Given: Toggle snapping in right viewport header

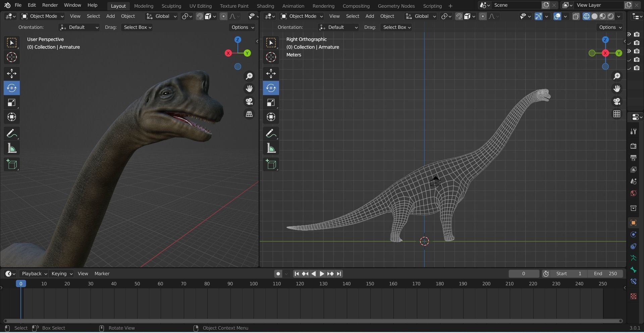Looking at the screenshot, I should [459, 16].
